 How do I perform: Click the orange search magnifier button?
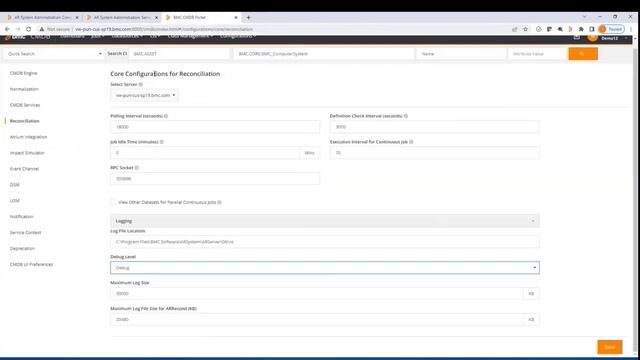coord(583,53)
